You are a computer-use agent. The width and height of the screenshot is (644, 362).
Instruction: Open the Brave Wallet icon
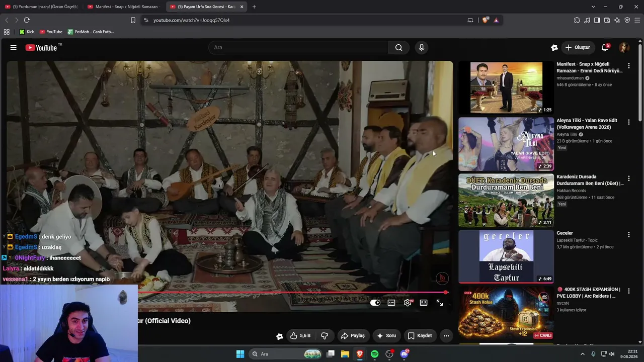(607, 20)
